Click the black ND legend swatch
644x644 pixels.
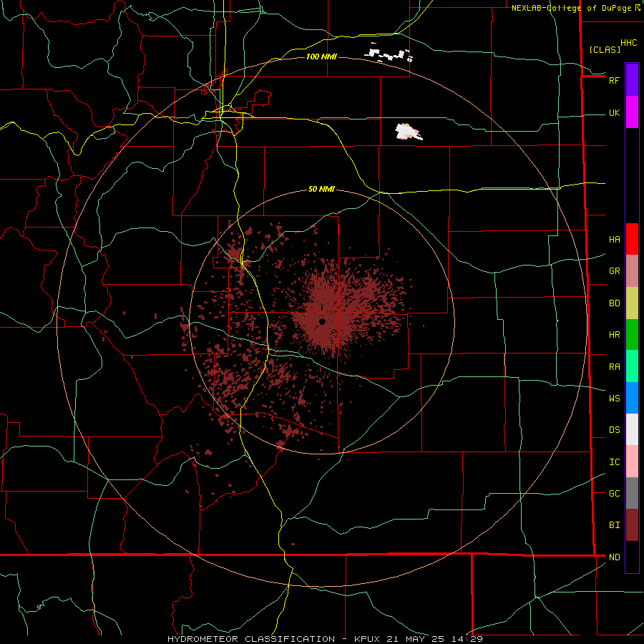point(632,557)
